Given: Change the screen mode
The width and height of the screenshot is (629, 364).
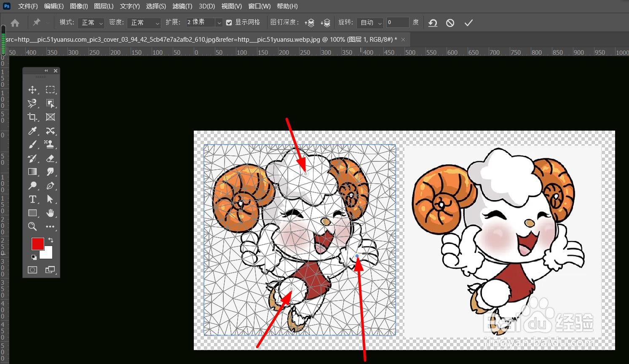Looking at the screenshot, I should (50, 270).
